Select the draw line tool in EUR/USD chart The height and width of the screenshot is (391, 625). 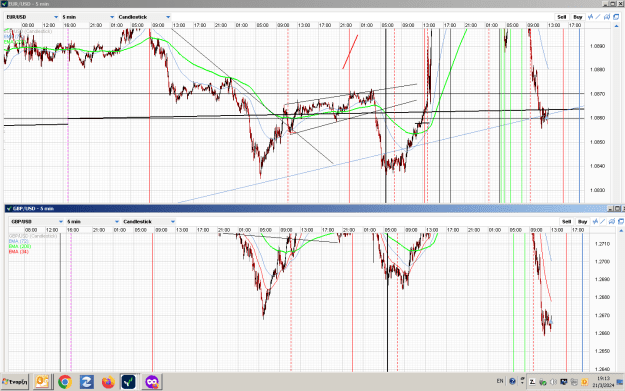[x=598, y=17]
